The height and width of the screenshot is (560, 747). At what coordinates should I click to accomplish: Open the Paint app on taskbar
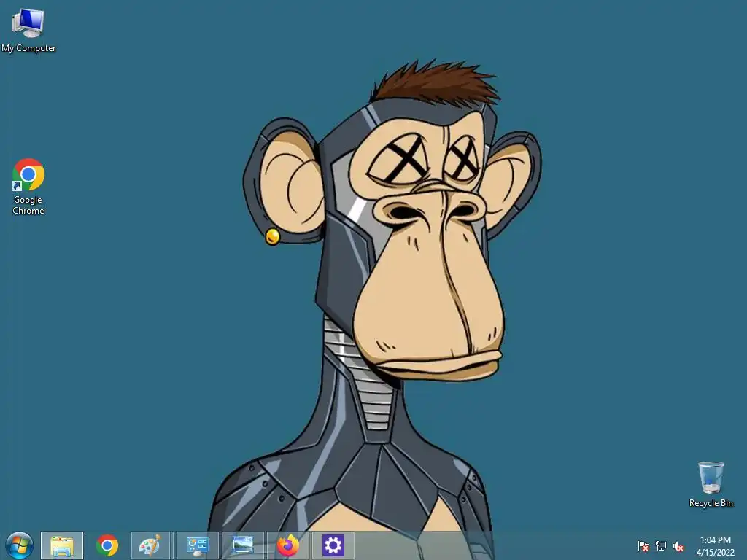tap(152, 545)
